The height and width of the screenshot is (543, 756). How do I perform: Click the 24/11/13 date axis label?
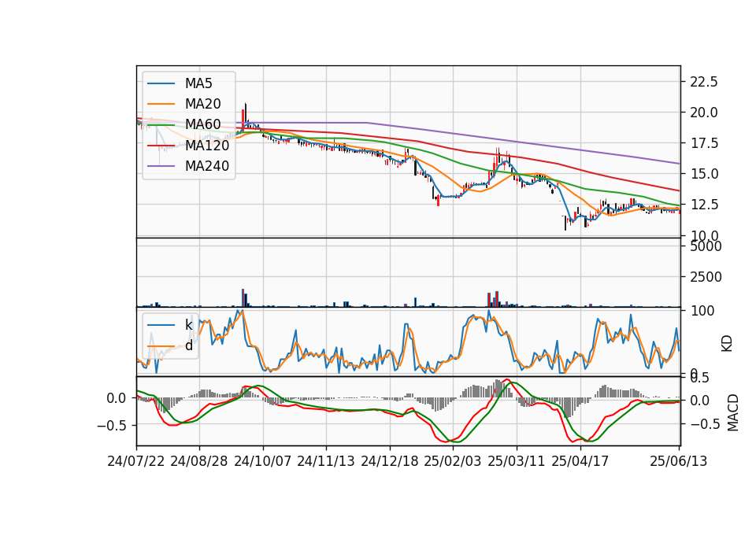(326, 461)
